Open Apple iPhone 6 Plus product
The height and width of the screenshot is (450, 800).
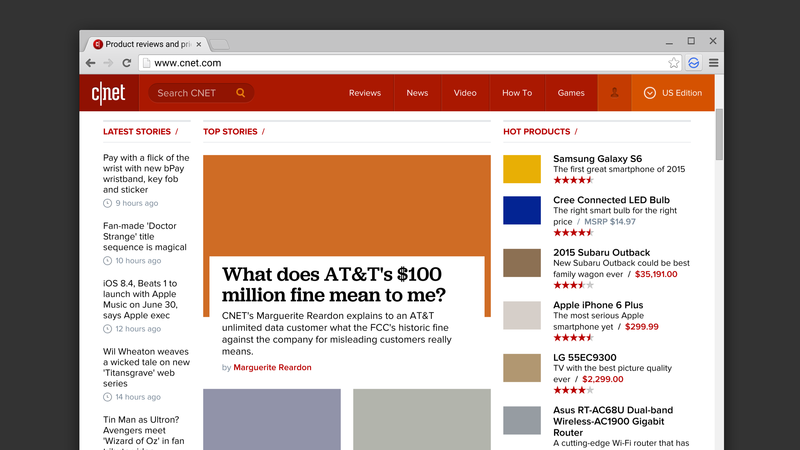pyautogui.click(x=598, y=305)
